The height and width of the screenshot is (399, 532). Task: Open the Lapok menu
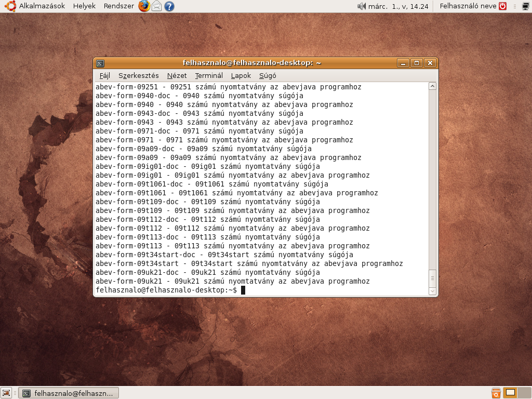point(241,76)
